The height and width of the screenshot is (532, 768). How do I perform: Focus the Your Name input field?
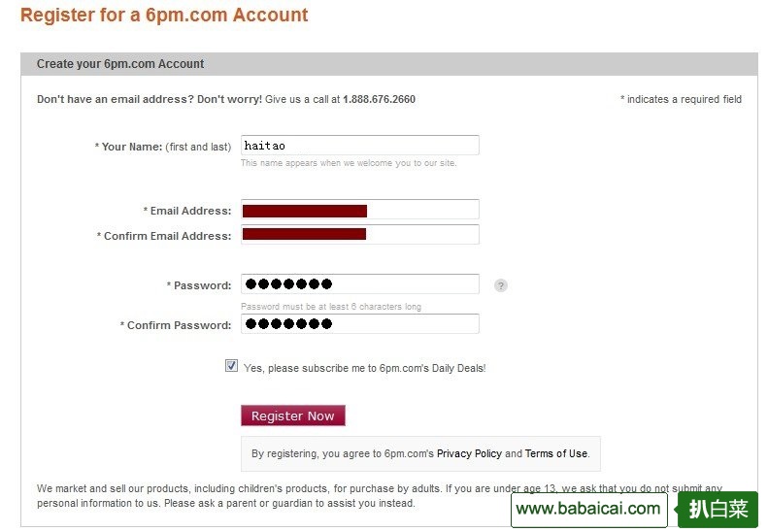[359, 146]
